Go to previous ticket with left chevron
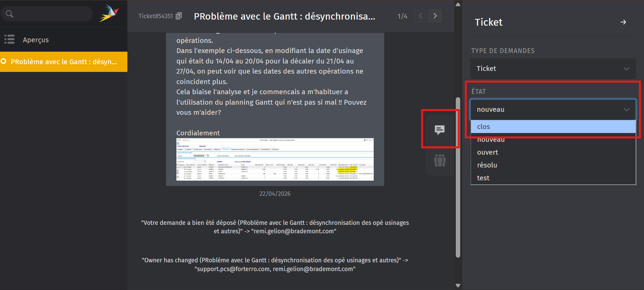This screenshot has height=290, width=644. (x=420, y=16)
